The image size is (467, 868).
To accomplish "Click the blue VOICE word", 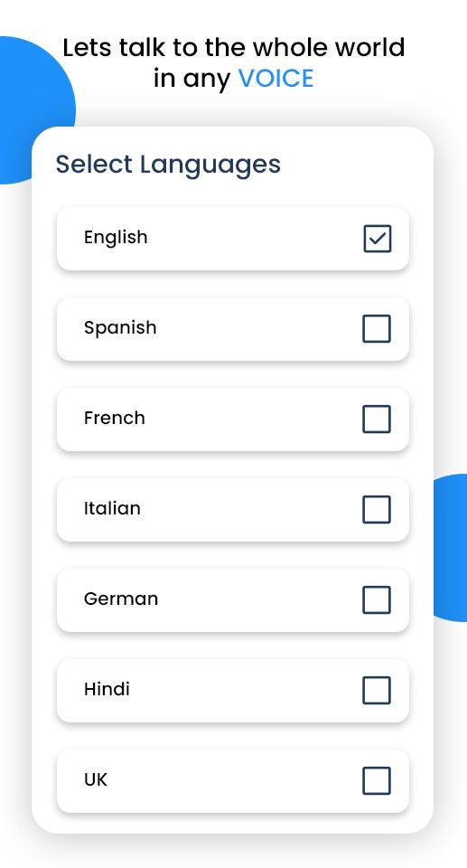I will 276,78.
